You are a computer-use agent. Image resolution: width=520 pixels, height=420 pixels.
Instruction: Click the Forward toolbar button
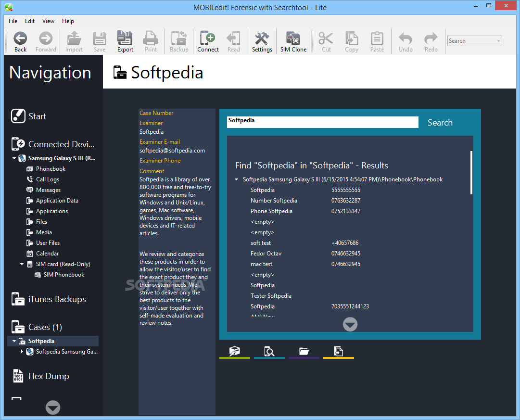click(x=46, y=42)
